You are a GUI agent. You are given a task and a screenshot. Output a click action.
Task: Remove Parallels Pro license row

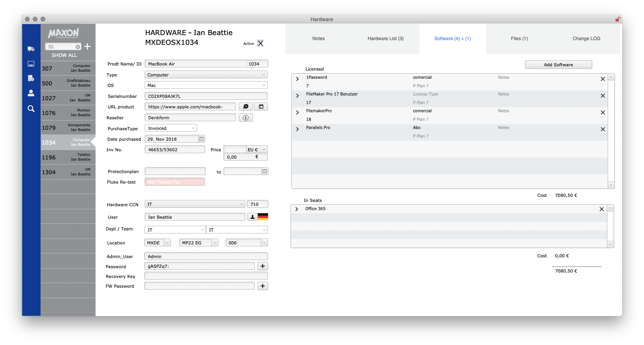click(603, 129)
